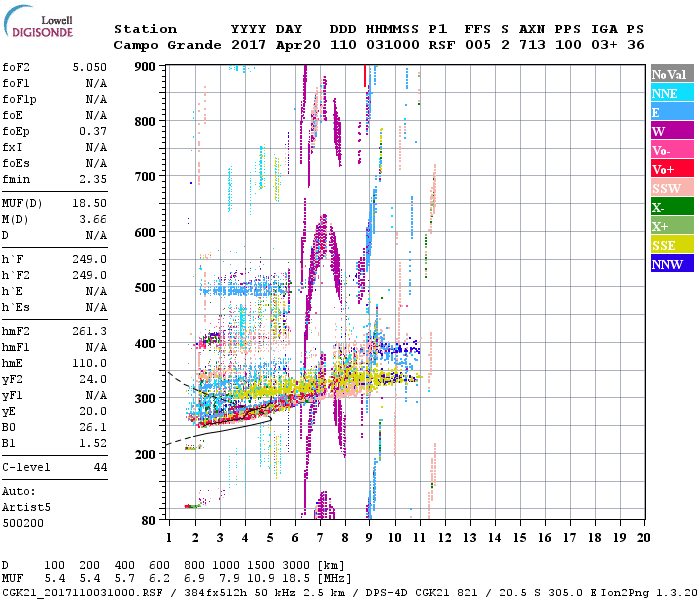The image size is (700, 600).
Task: Click the Ion2Png version text
Action: coord(648,592)
